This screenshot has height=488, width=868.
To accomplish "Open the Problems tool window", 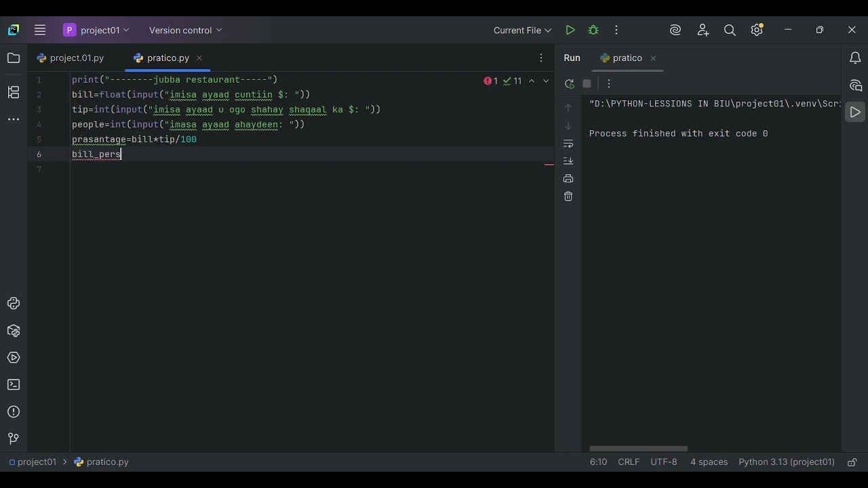I will (x=14, y=412).
